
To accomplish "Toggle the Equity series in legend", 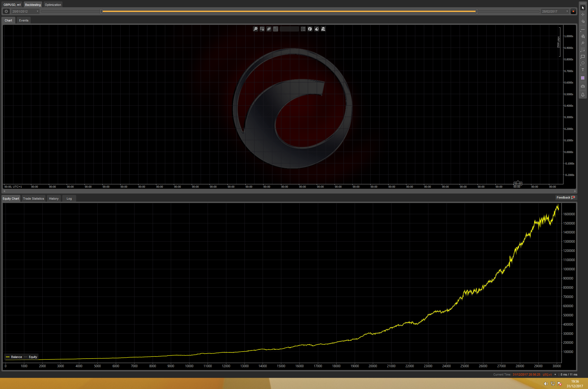I will tap(31, 357).
